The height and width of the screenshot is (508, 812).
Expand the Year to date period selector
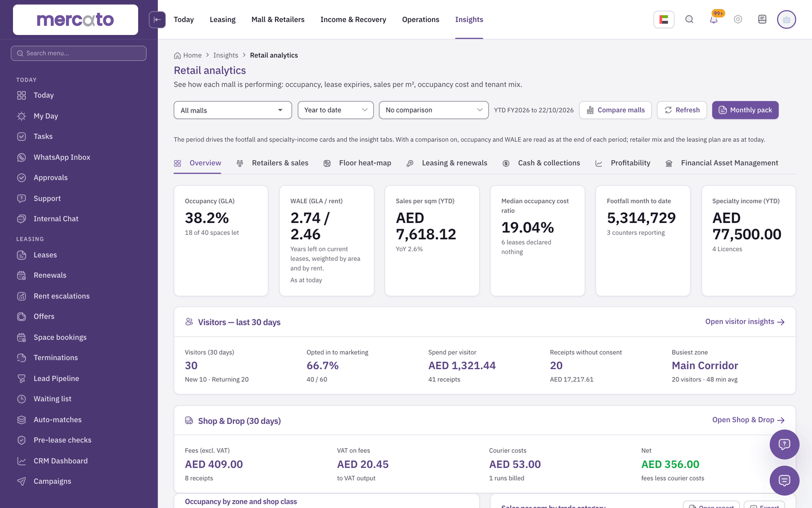tap(336, 110)
